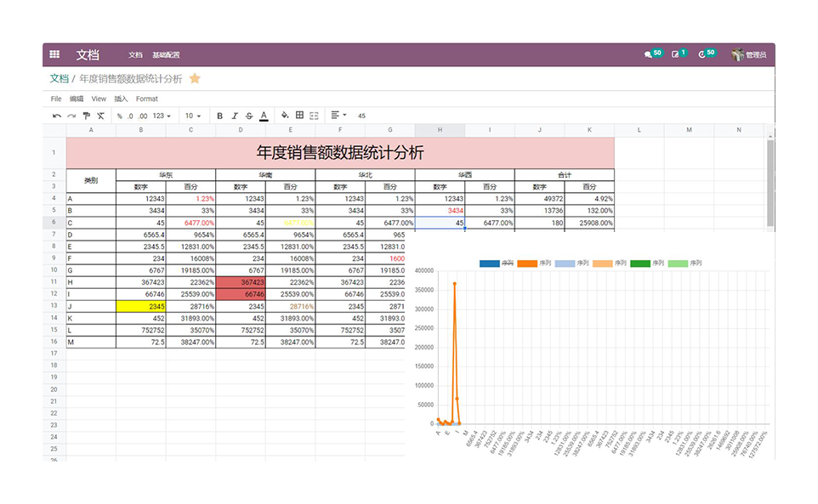
Task: Toggle the favorite star next to title
Action: [x=195, y=78]
